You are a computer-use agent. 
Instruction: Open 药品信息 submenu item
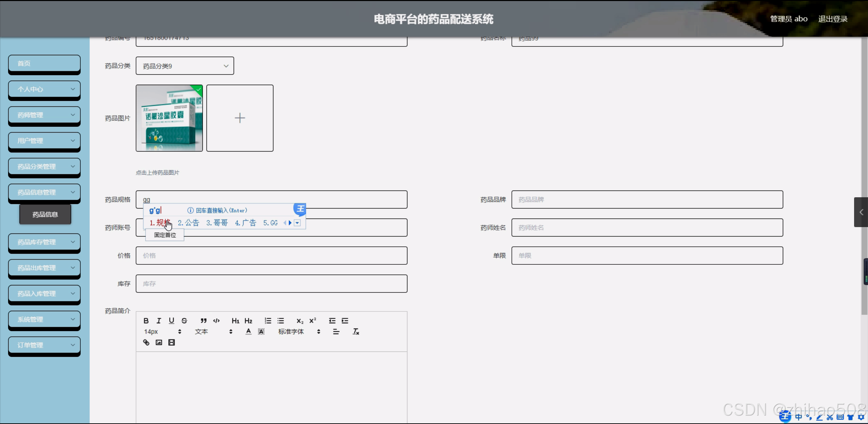click(x=45, y=214)
